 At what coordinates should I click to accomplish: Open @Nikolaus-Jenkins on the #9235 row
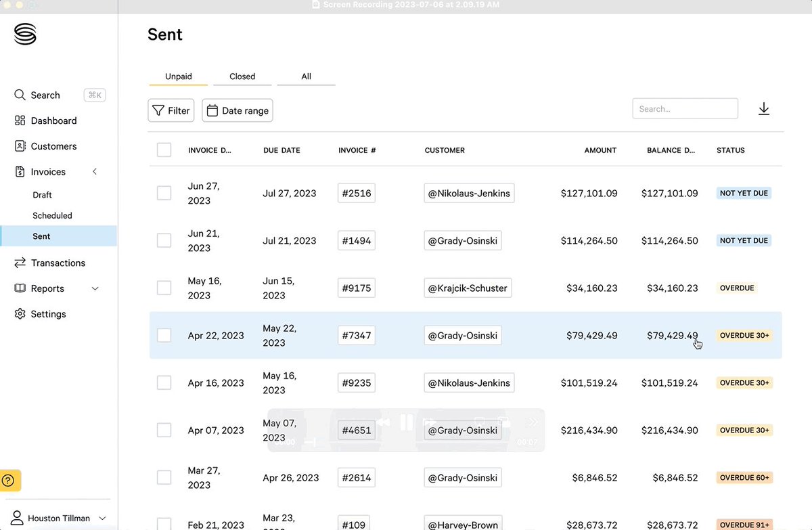pyautogui.click(x=469, y=382)
